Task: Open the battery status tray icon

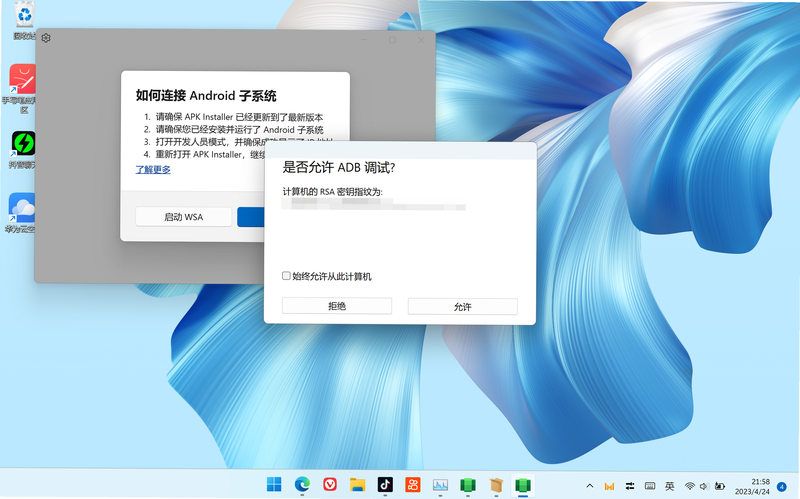Action: (x=720, y=486)
